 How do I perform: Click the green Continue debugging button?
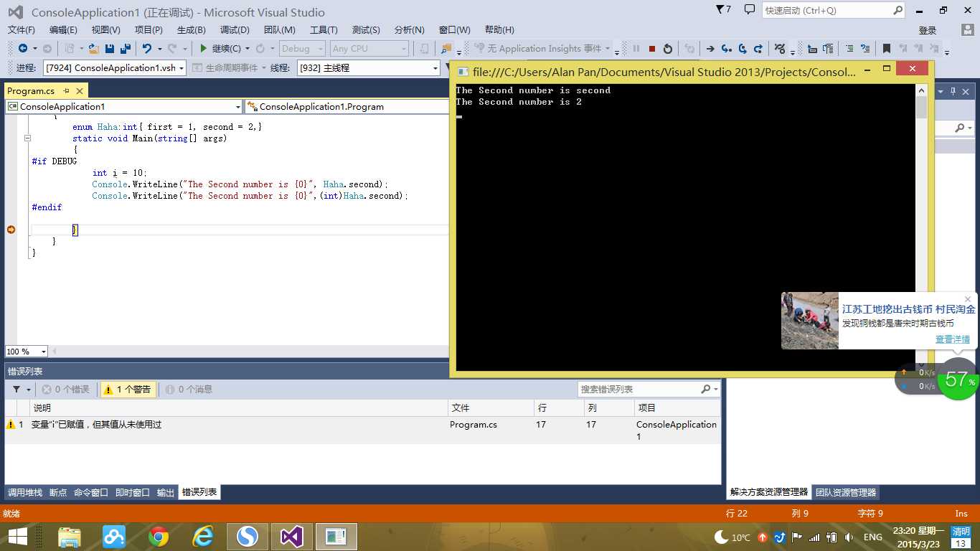221,48
